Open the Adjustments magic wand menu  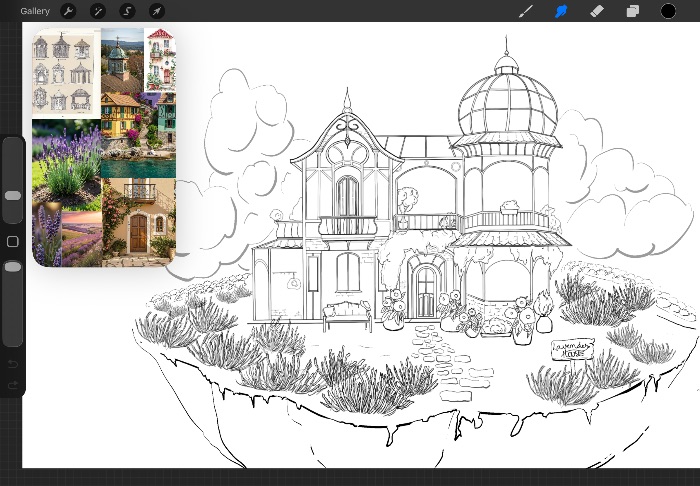click(x=98, y=11)
